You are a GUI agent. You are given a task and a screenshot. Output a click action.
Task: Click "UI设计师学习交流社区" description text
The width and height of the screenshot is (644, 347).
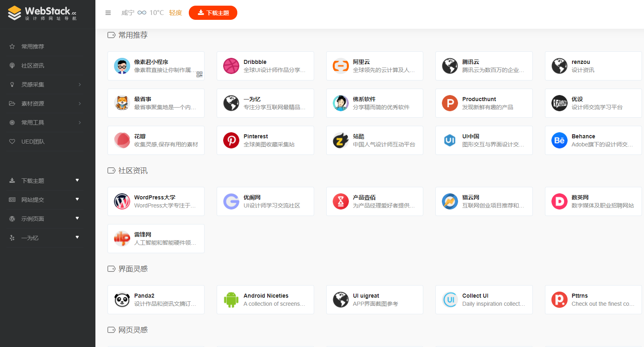[272, 205]
